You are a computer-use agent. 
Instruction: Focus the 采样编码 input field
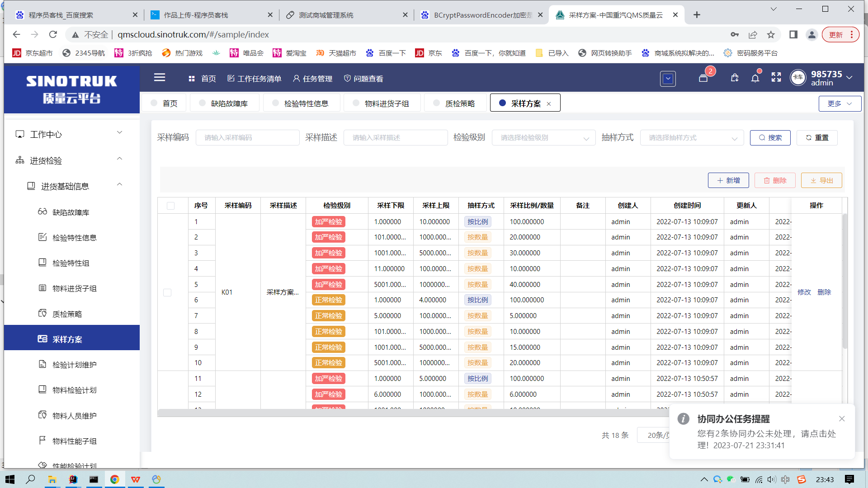tap(248, 137)
